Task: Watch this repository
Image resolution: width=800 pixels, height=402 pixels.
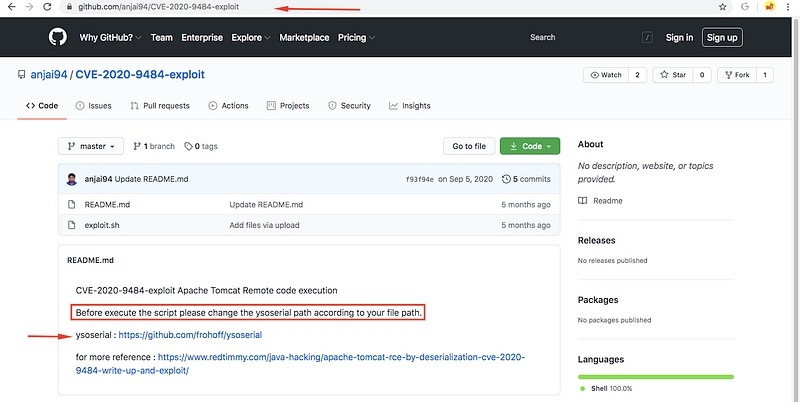Action: click(x=607, y=75)
